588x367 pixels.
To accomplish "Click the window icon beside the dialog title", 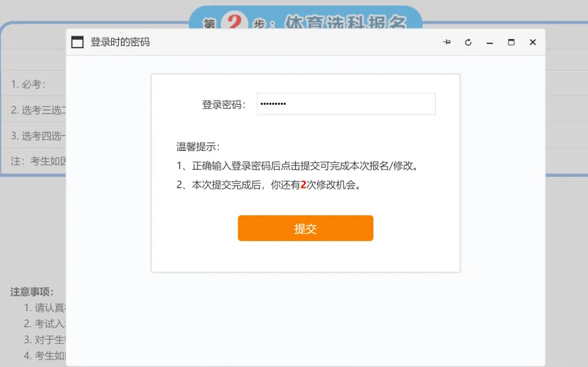I will pyautogui.click(x=77, y=42).
